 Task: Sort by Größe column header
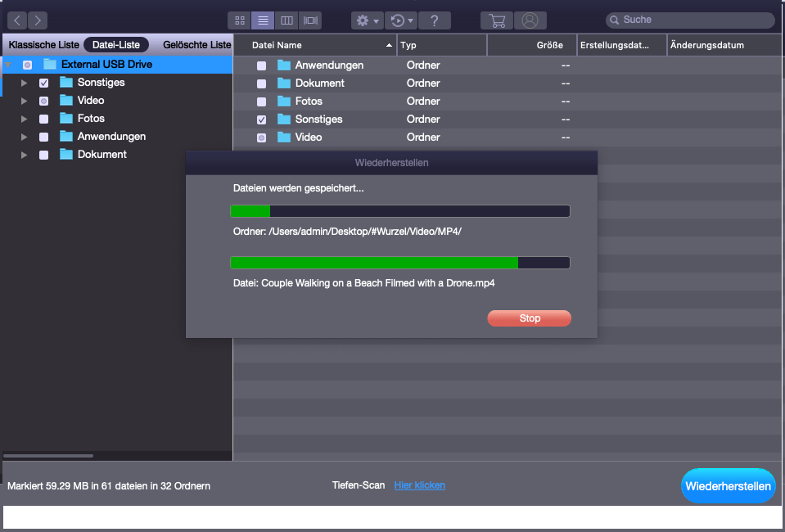(532, 45)
